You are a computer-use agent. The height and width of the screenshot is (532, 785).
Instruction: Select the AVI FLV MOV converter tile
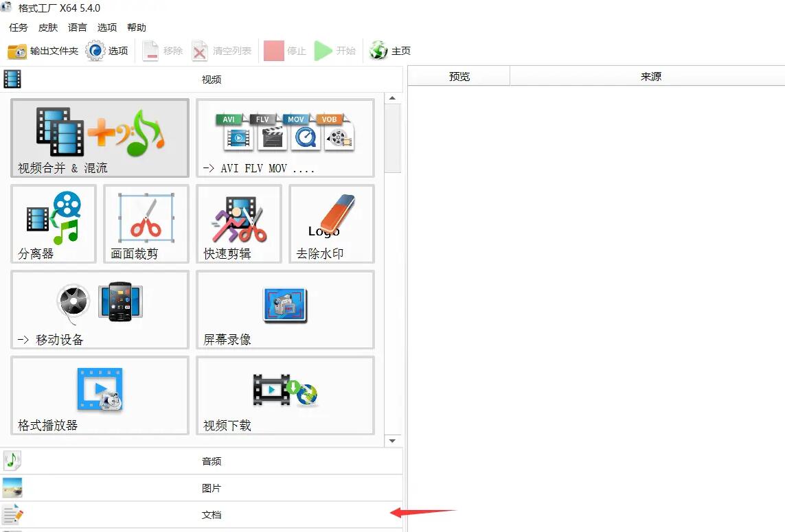click(285, 138)
